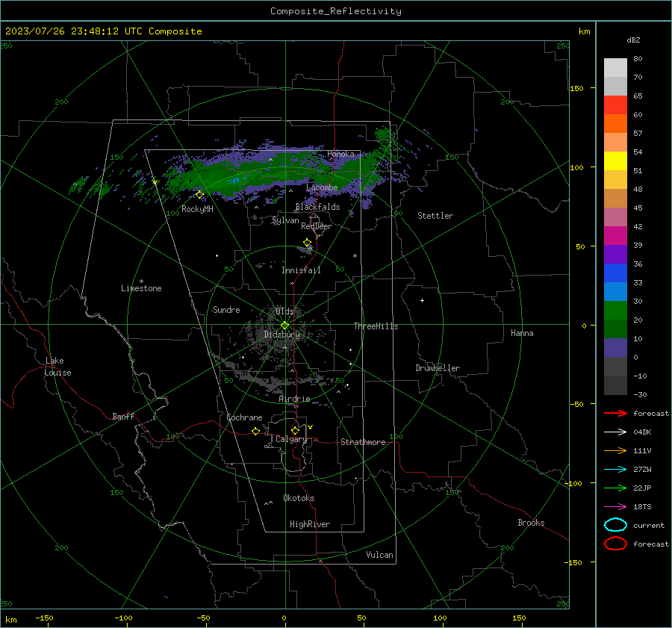This screenshot has width=672, height=628.
Task: Click the Blackfalds city label
Action: [317, 207]
